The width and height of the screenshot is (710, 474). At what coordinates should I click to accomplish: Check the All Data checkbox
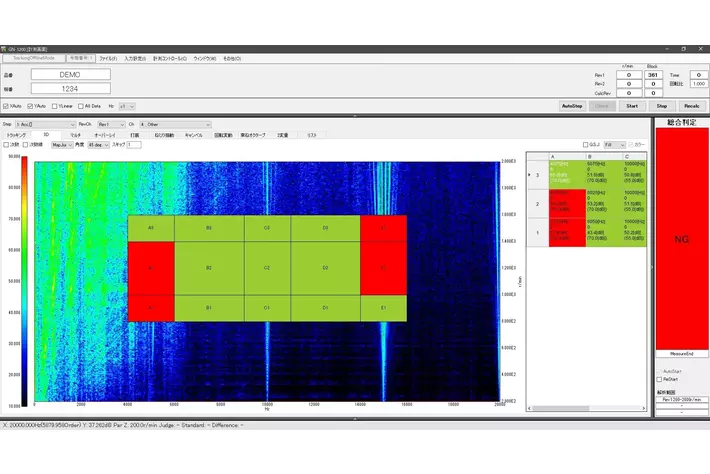tap(82, 105)
